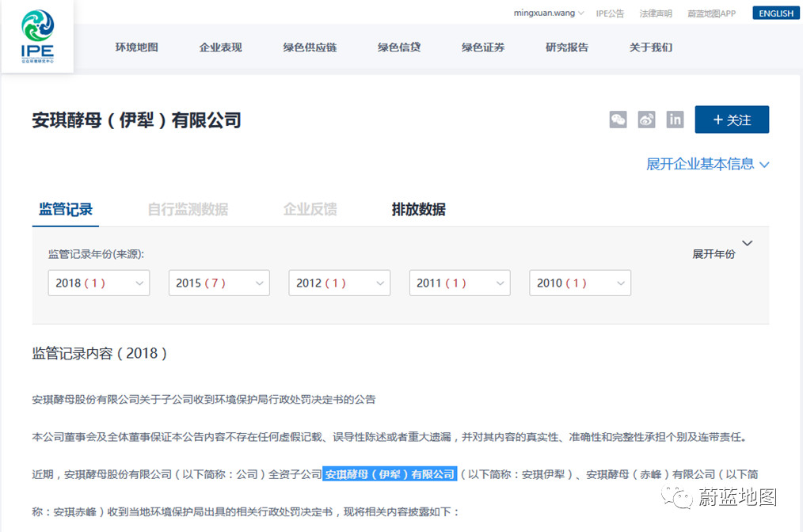Open the 2018 (1) year dropdown

99,283
